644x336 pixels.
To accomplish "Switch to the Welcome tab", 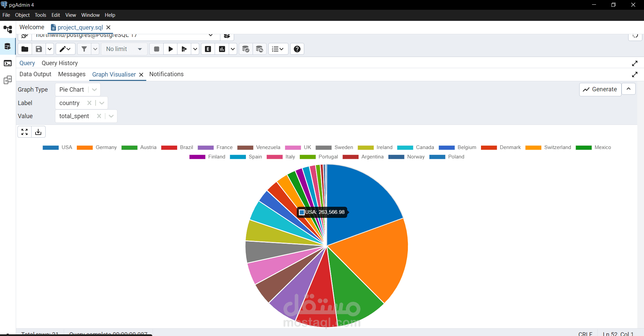I will [32, 27].
